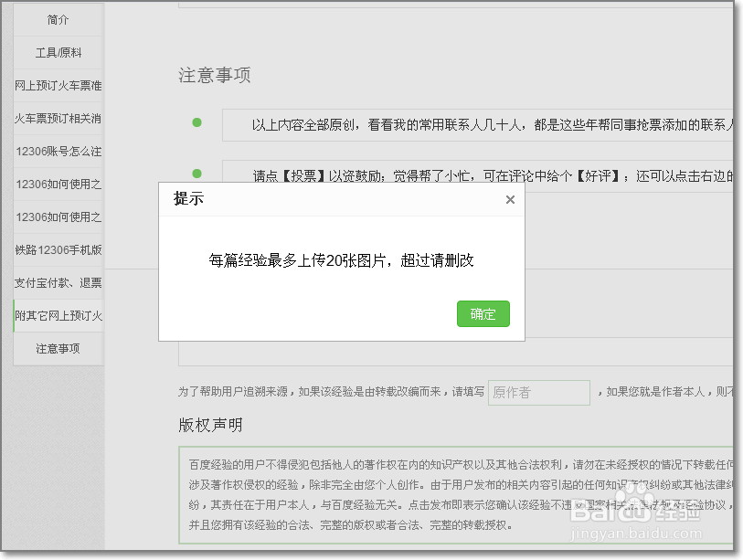Screen dimensions: 743x560
Task: Click the green bullet beside the first note
Action: [197, 122]
